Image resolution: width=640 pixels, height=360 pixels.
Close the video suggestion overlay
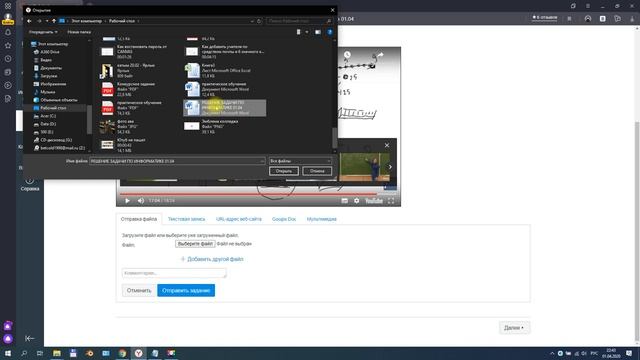(387, 145)
